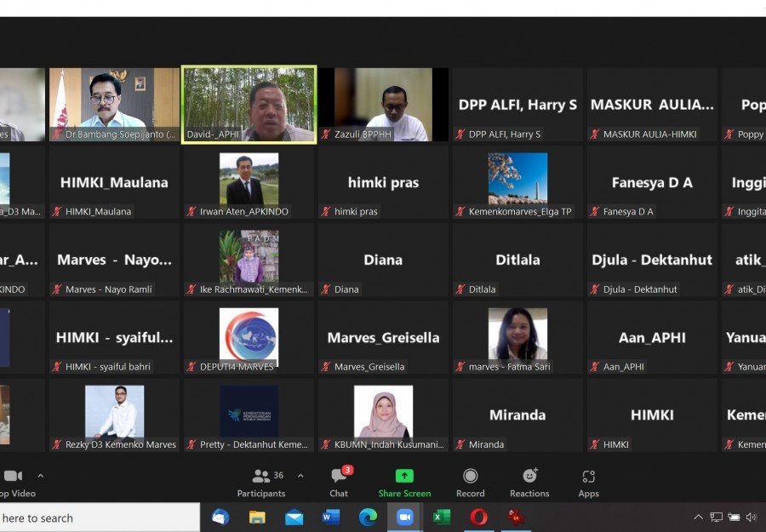Open the Participants panel
The image size is (766, 532).
tap(261, 482)
